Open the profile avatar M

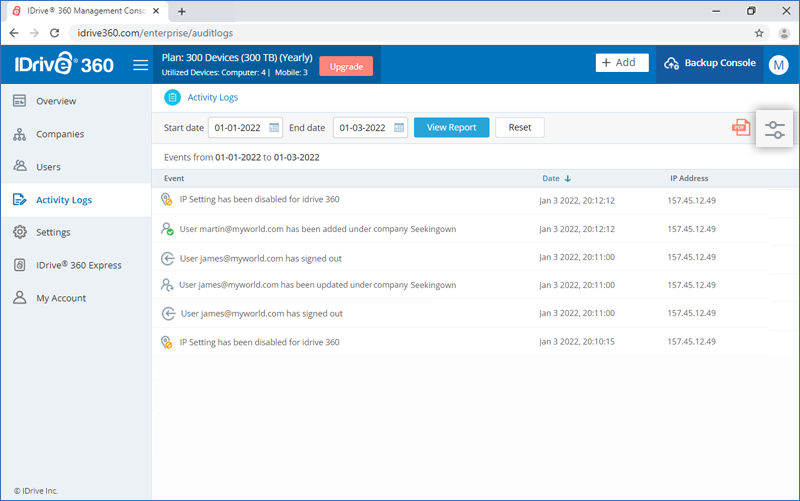pyautogui.click(x=779, y=65)
